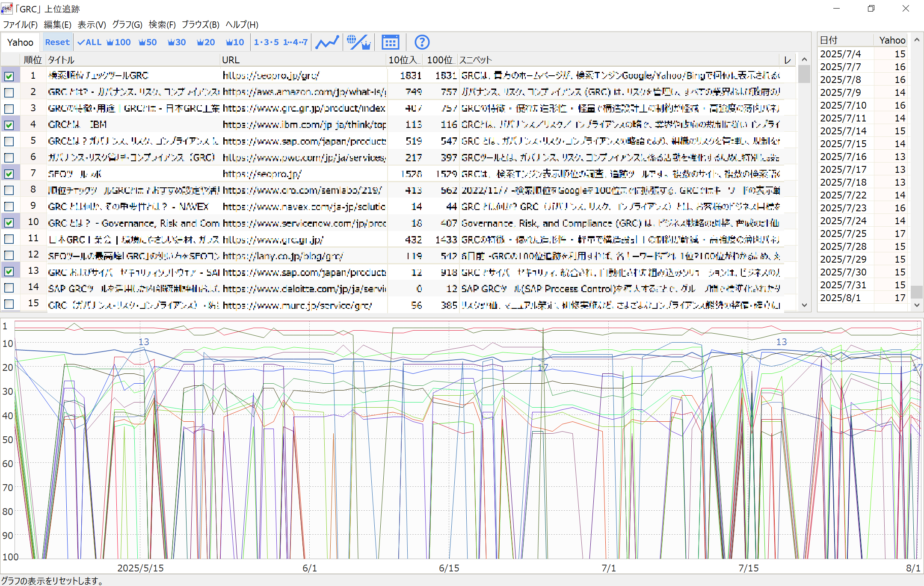Click the https://www.ibm.com URL cell

click(x=304, y=125)
